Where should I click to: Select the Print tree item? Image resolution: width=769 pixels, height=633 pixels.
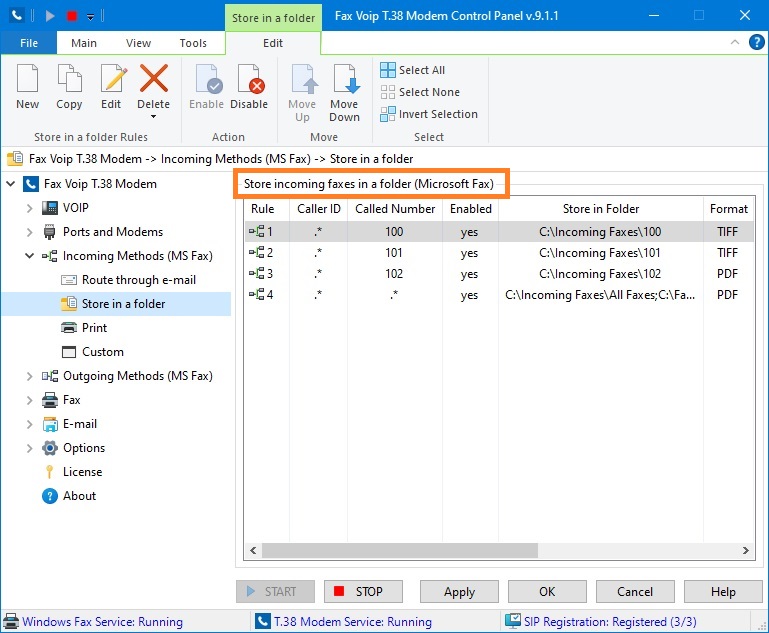(84, 328)
